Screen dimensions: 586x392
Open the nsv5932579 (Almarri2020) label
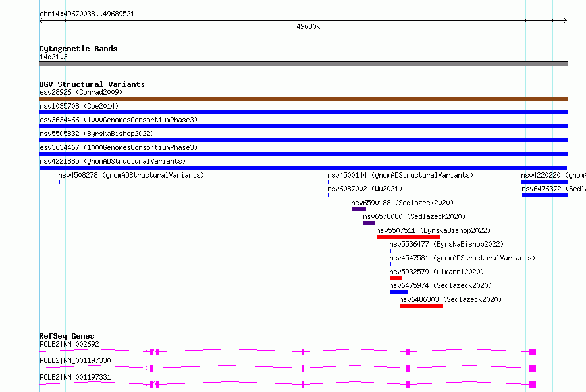(437, 272)
